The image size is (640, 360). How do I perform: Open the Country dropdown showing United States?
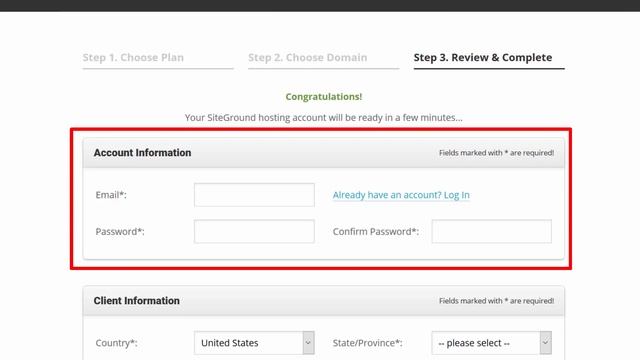[254, 343]
